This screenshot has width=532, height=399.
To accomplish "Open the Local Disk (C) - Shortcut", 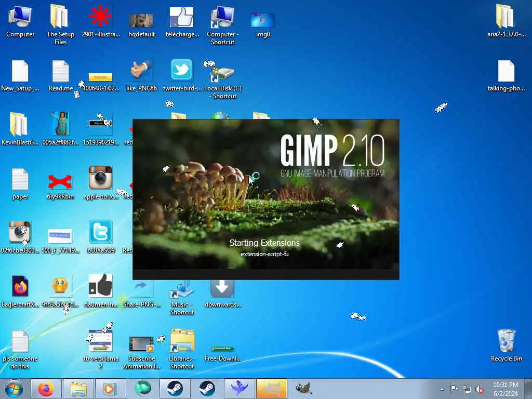I will [222, 80].
